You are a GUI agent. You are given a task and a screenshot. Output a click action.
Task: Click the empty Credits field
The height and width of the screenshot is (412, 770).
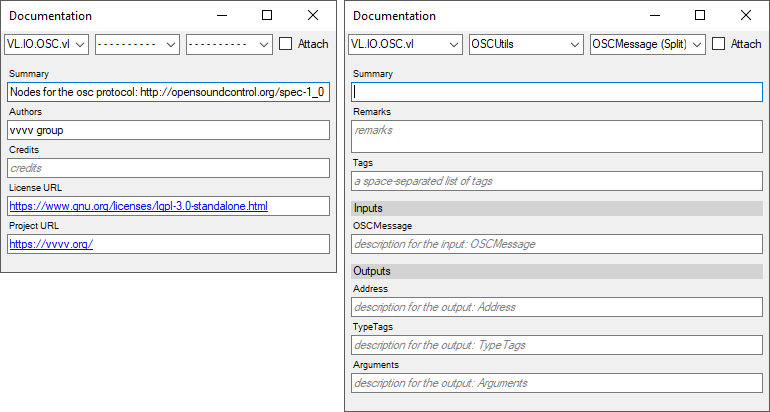coord(168,168)
